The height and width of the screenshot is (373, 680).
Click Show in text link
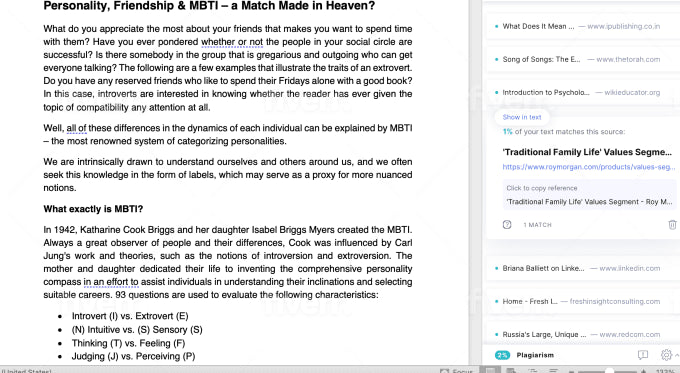[522, 117]
